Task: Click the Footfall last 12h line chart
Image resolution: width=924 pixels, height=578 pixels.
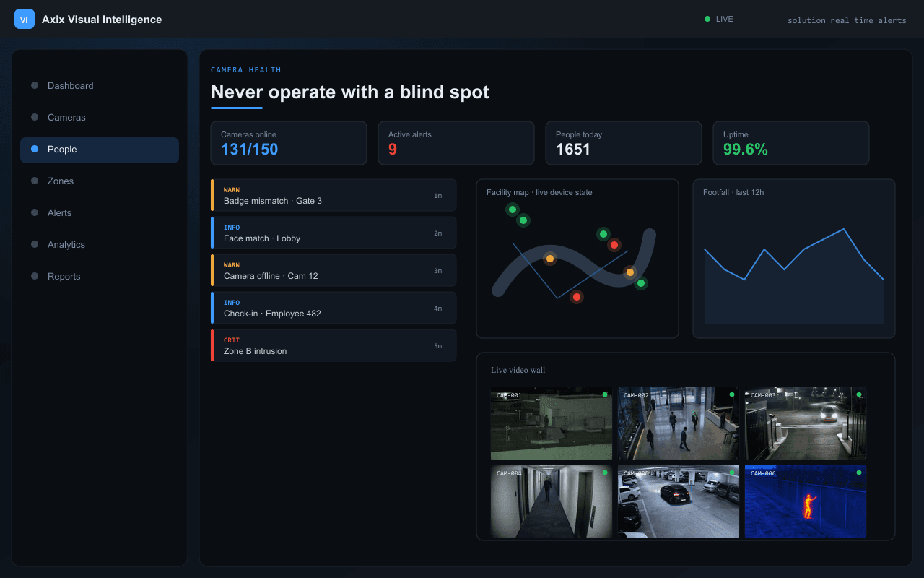Action: point(794,276)
